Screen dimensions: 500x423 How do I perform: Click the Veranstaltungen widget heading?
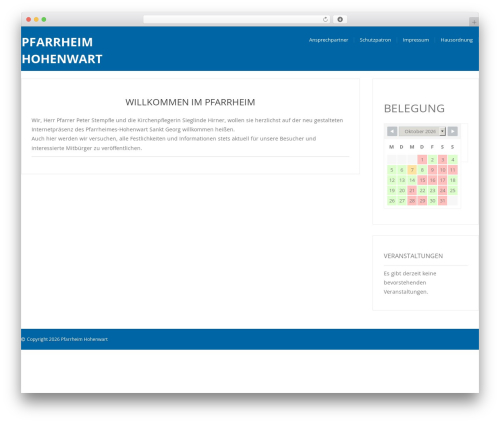point(413,256)
